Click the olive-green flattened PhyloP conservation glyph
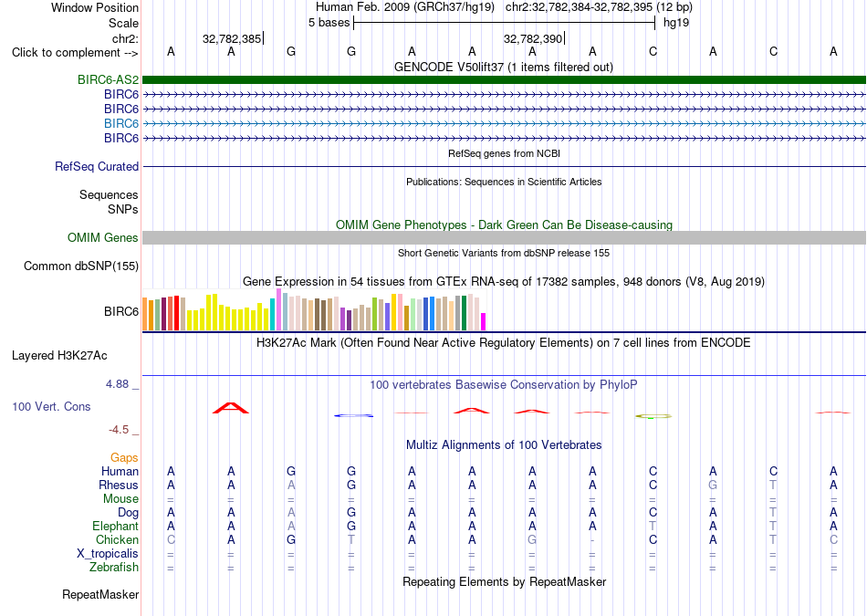 coord(653,416)
